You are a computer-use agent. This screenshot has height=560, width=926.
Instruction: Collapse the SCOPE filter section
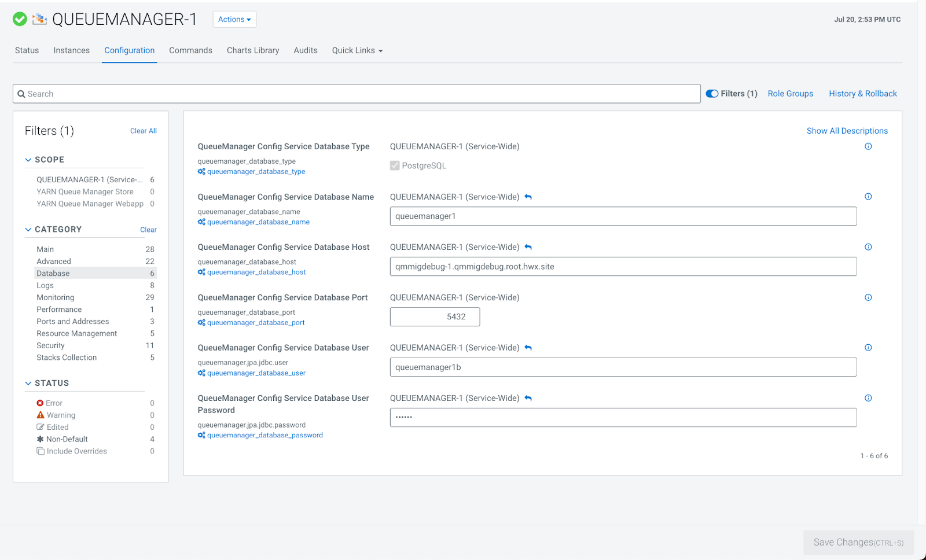click(x=28, y=160)
